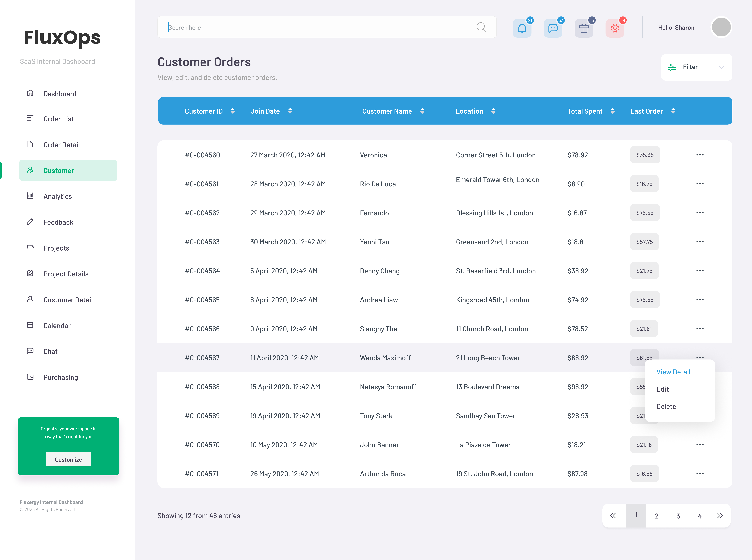
Task: Choose Delete in the context menu
Action: click(x=666, y=406)
